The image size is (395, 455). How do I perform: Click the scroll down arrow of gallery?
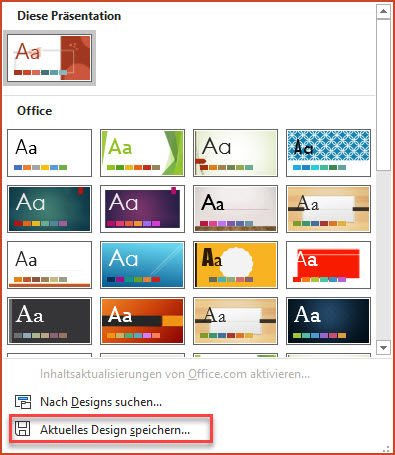pos(383,348)
